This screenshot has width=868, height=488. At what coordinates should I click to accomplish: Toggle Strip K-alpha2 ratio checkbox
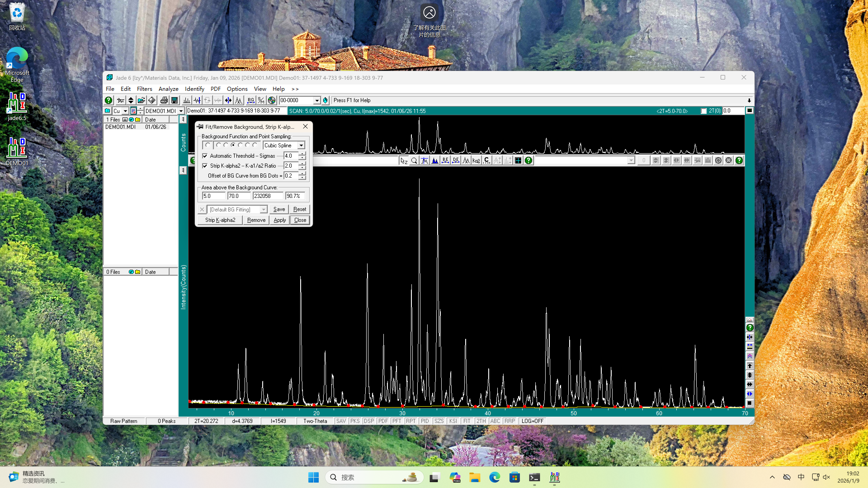205,166
